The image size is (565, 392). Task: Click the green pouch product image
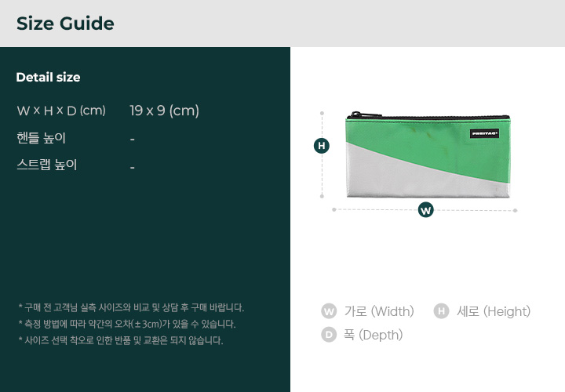click(428, 154)
